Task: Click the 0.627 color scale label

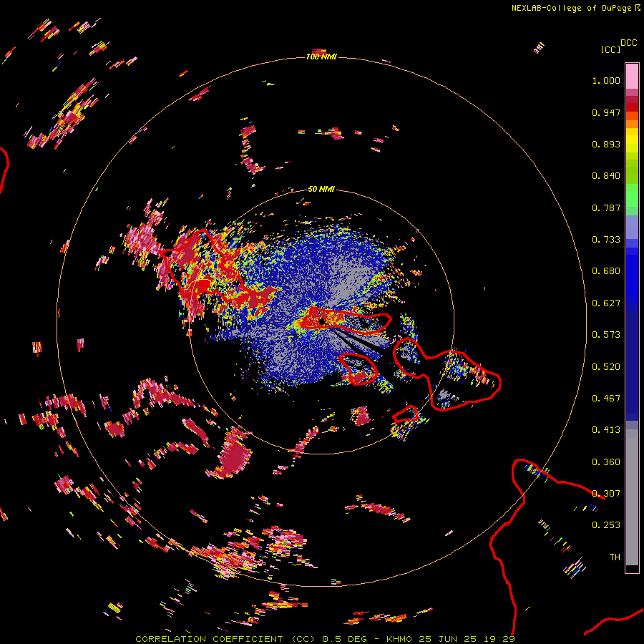Action: point(606,303)
